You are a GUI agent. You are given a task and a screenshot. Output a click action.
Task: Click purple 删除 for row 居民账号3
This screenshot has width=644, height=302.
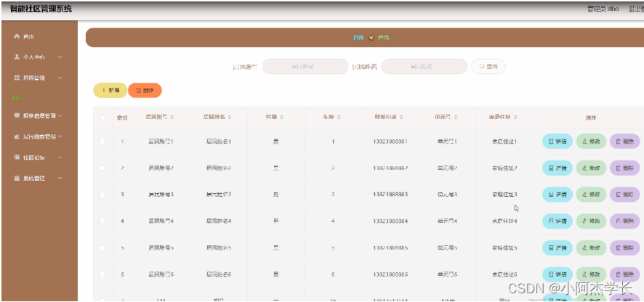[624, 195]
